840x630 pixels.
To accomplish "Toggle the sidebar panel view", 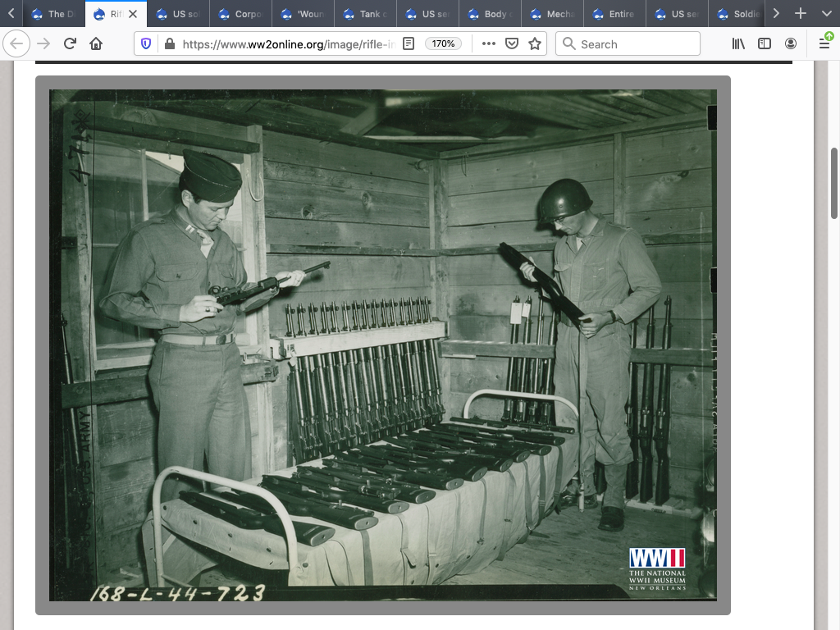I will [765, 43].
